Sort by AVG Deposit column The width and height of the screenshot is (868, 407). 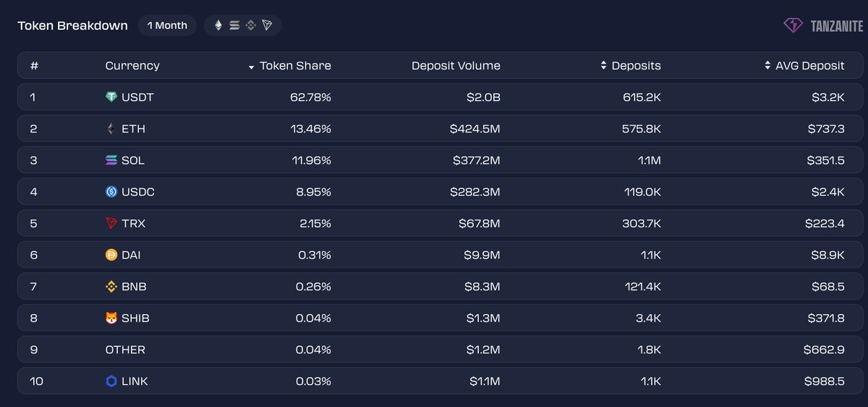pos(804,65)
